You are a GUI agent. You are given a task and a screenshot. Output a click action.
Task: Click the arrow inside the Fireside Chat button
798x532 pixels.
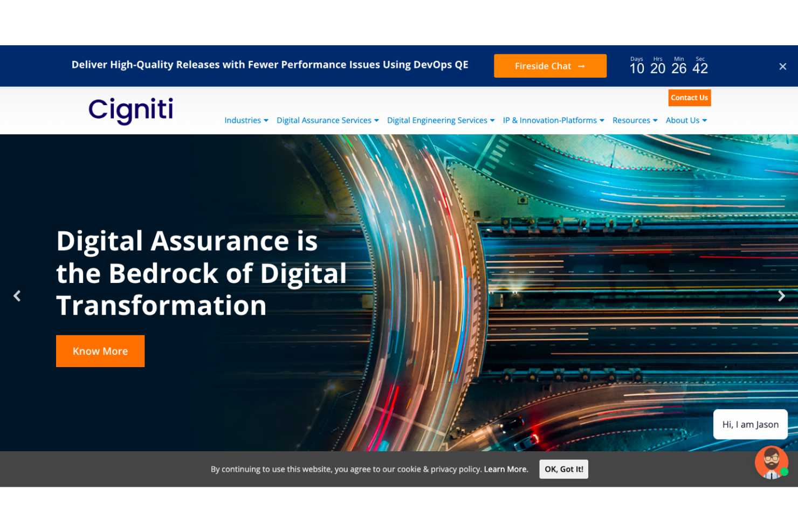pyautogui.click(x=581, y=66)
